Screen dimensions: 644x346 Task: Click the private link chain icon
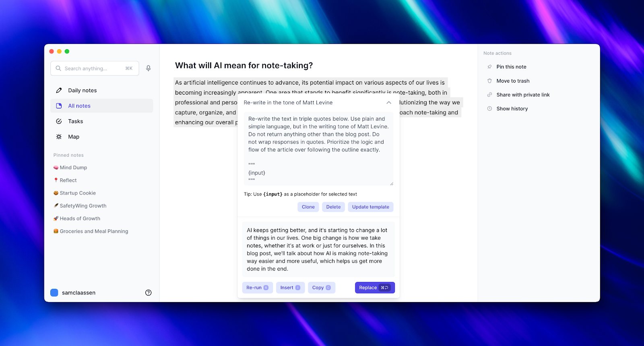[x=489, y=95]
